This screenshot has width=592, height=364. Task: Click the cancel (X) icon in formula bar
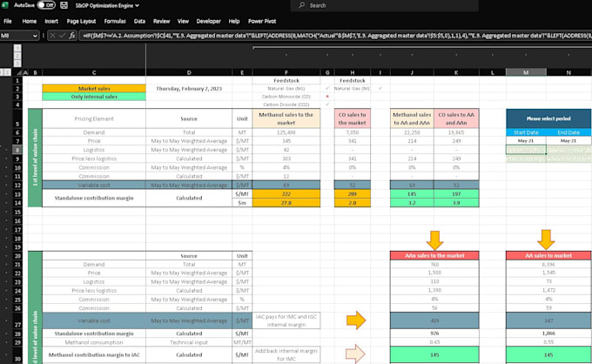(x=50, y=36)
